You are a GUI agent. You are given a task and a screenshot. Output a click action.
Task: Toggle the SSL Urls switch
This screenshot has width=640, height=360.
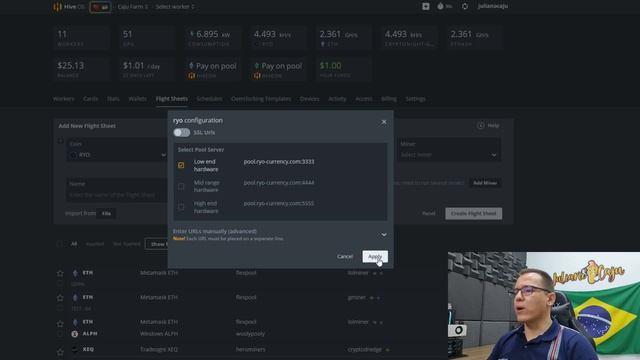[182, 132]
